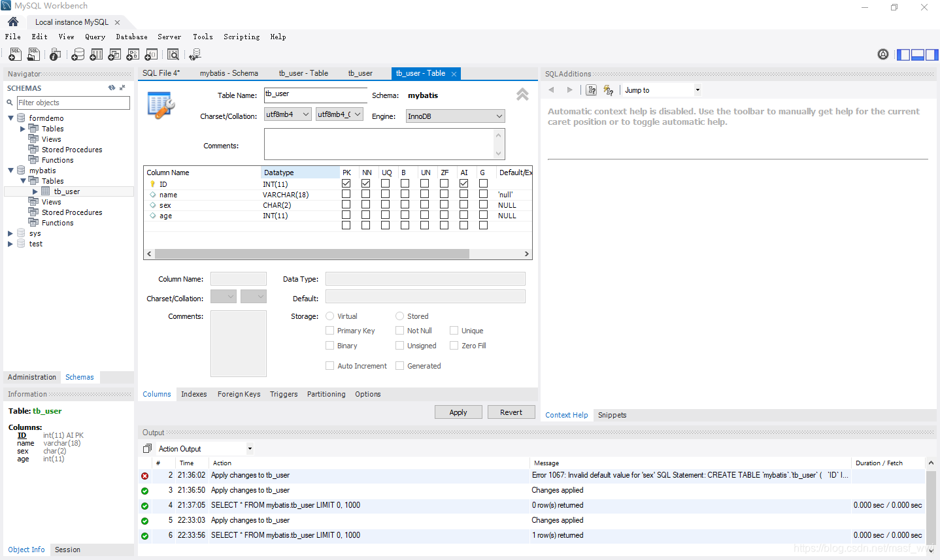Collapse the schema navigator expand icon

[x=122, y=88]
